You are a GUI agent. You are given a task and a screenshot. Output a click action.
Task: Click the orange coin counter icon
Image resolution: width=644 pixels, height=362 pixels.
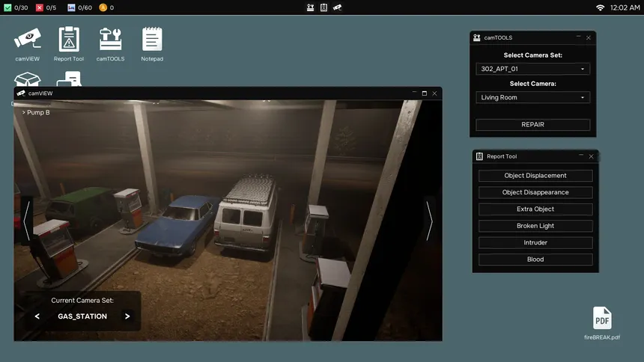[x=103, y=7]
